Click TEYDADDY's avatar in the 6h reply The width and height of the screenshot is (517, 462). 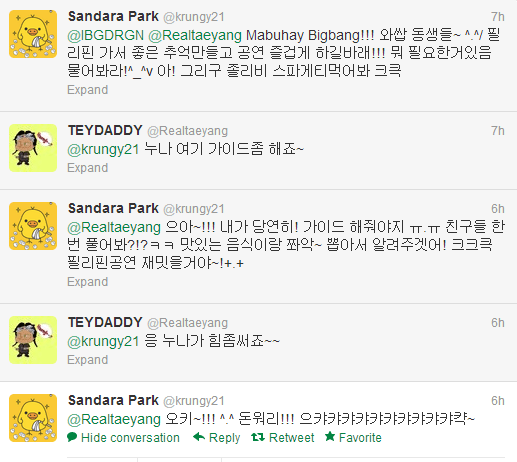(x=33, y=340)
